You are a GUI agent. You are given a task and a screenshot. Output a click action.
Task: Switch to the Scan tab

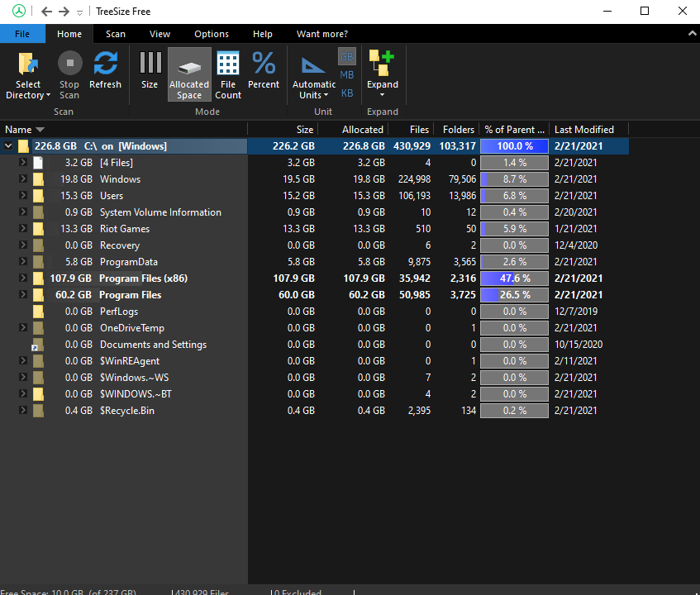(116, 34)
